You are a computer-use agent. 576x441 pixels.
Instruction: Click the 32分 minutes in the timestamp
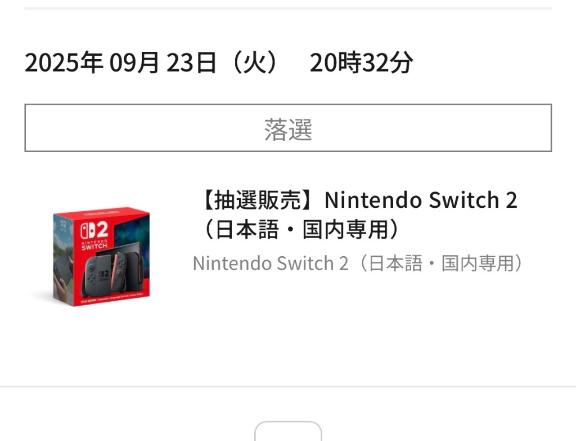388,62
